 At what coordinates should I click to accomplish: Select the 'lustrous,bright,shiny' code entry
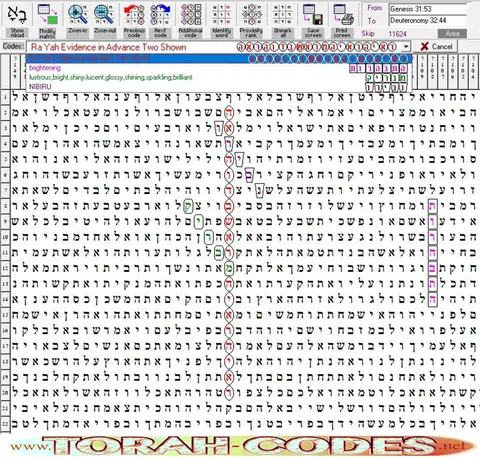(219, 78)
